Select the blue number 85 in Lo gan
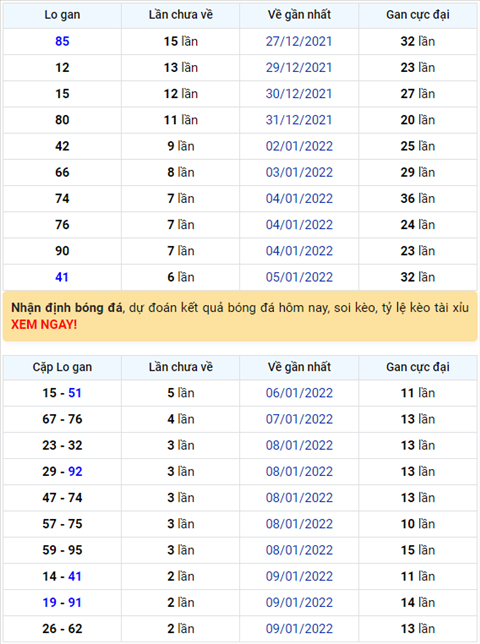The width and height of the screenshot is (480, 644). pyautogui.click(x=62, y=41)
